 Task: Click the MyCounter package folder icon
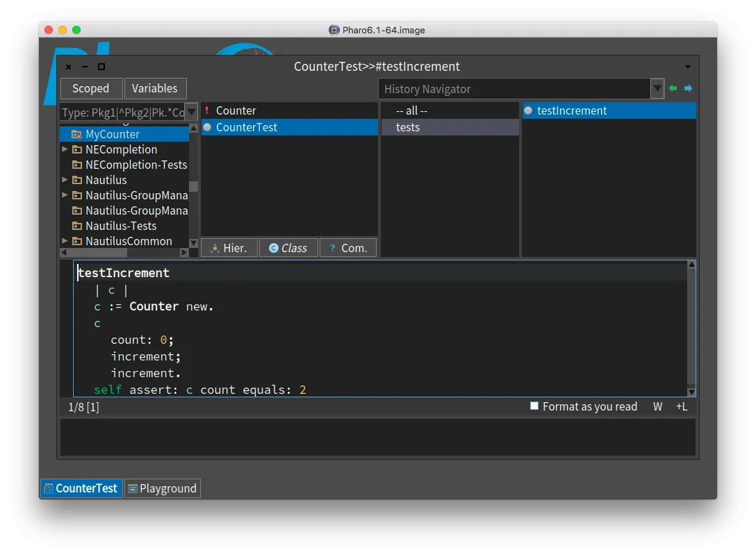[76, 134]
